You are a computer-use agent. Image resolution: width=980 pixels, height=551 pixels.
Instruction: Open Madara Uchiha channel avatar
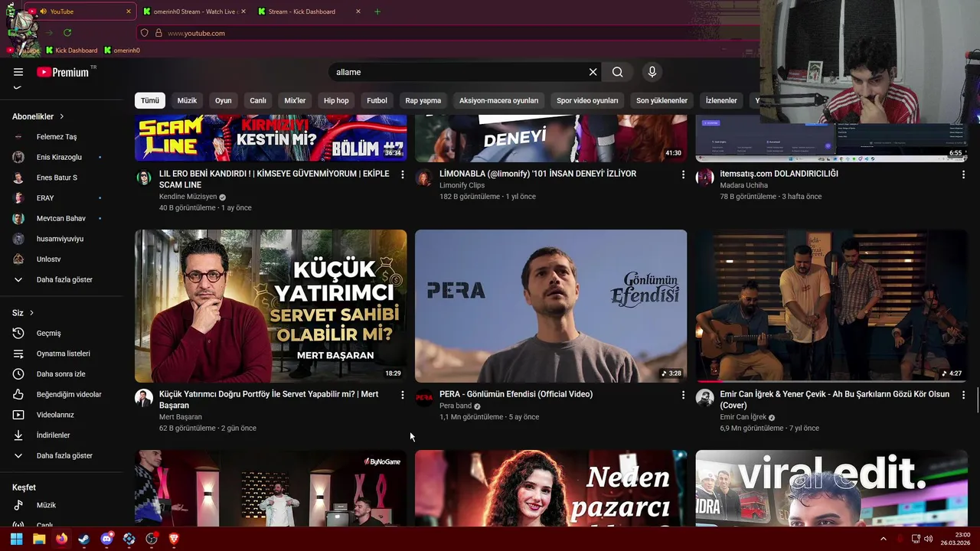[704, 178]
